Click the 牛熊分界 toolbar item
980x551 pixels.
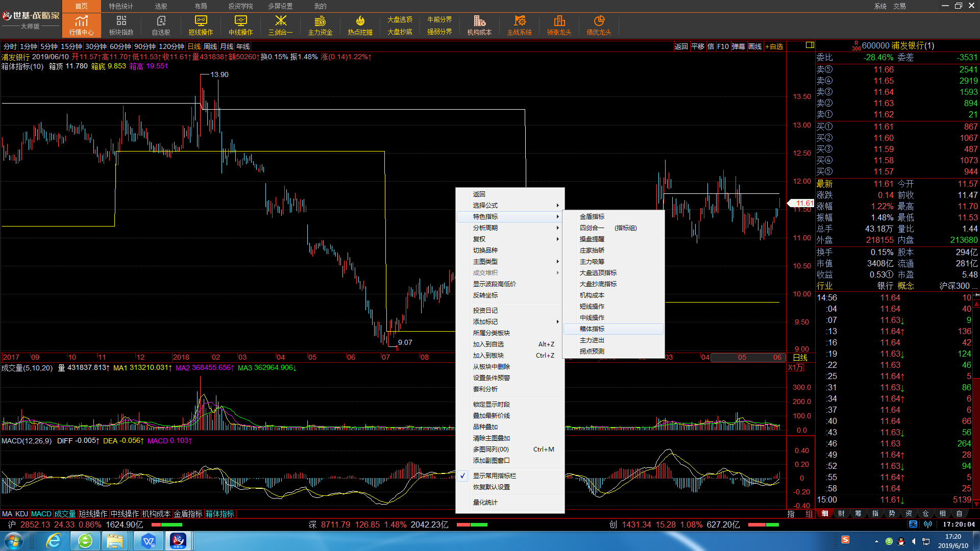[439, 19]
